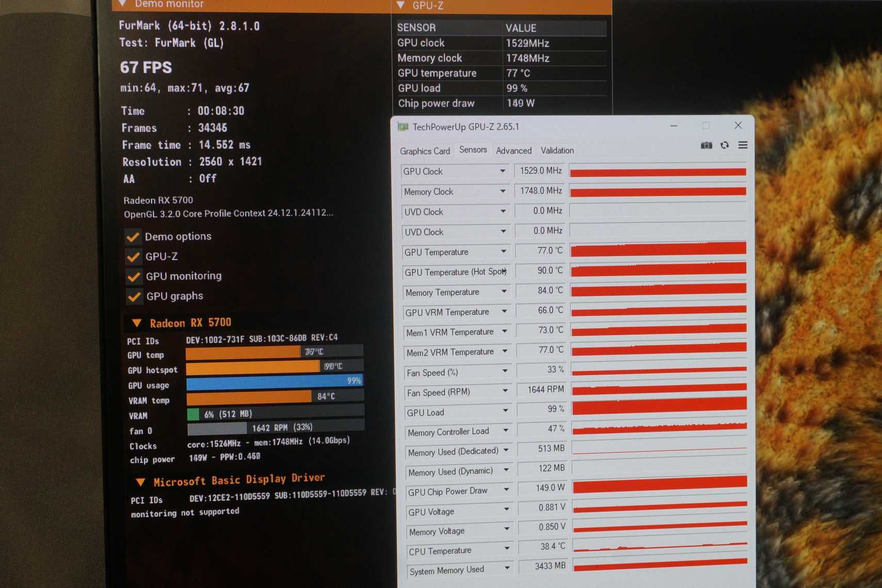Open the CPU Temperature sensor dropdown
Viewport: 882px width, 588px height.
507,548
